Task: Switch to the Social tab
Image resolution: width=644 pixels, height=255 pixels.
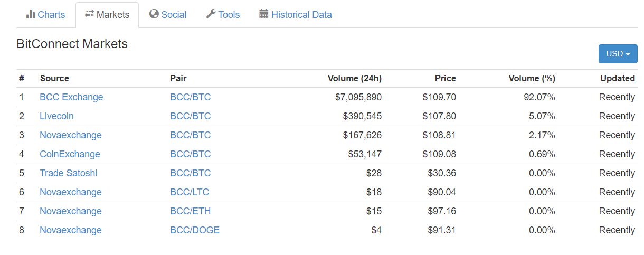Action: (x=168, y=15)
